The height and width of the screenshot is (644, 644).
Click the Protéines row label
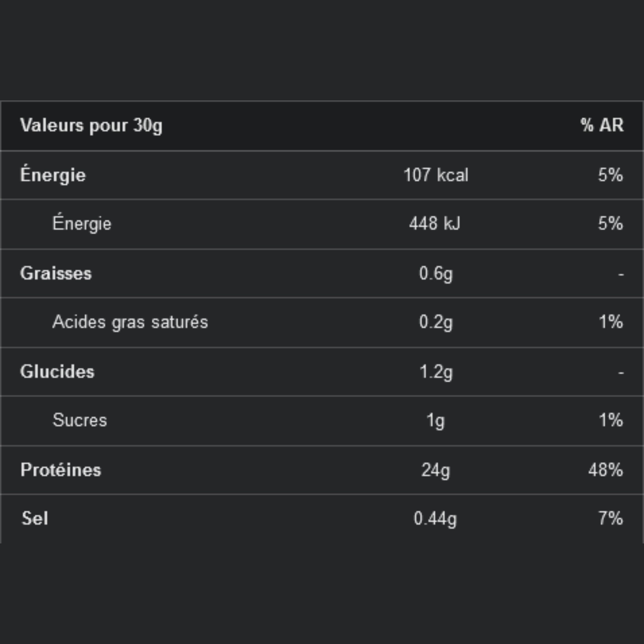click(x=61, y=470)
